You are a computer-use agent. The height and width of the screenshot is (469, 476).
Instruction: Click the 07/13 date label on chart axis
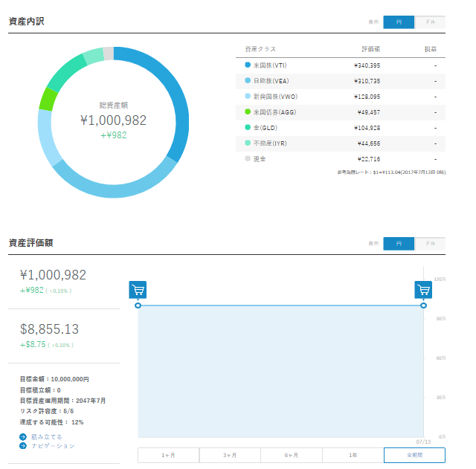tap(423, 441)
